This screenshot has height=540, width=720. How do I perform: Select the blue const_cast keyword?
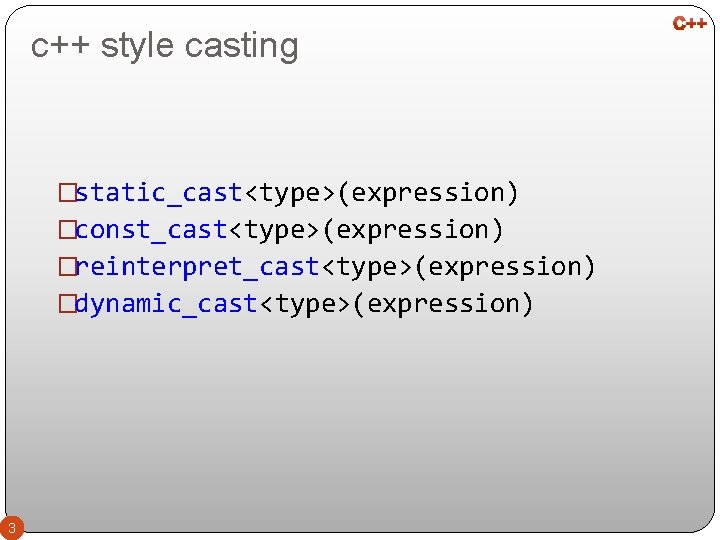[152, 229]
